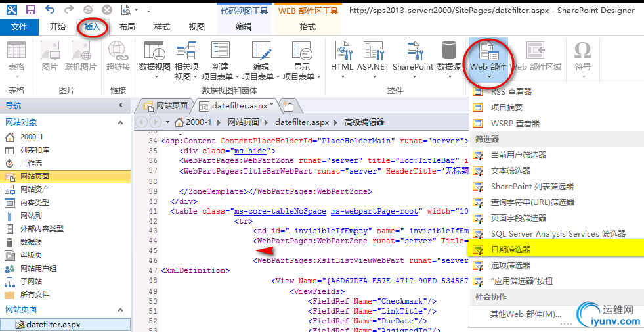The height and width of the screenshot is (332, 644).
Task: Click the Web 部件 web part button
Action: (488, 60)
